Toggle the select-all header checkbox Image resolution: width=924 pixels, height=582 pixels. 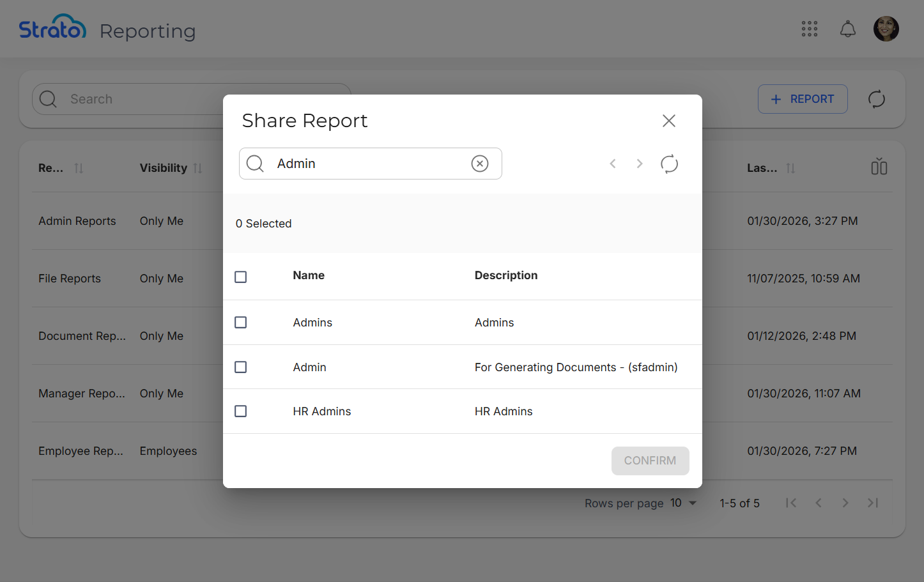[241, 277]
